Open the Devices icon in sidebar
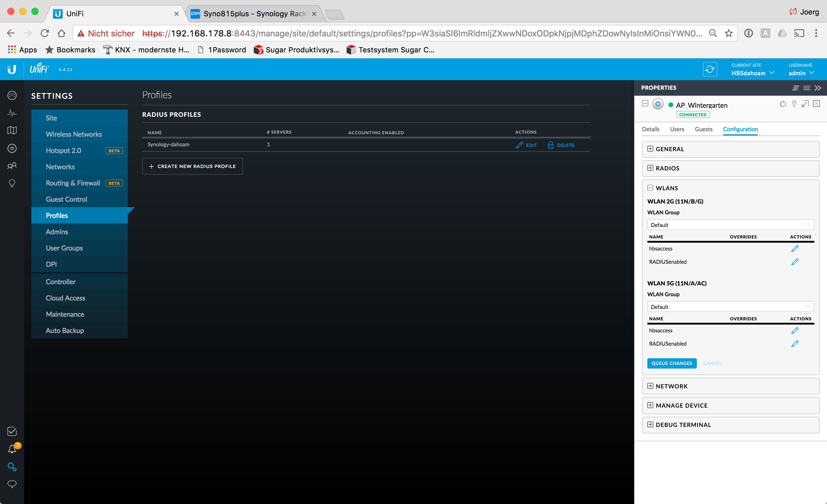Image resolution: width=827 pixels, height=504 pixels. point(12,148)
